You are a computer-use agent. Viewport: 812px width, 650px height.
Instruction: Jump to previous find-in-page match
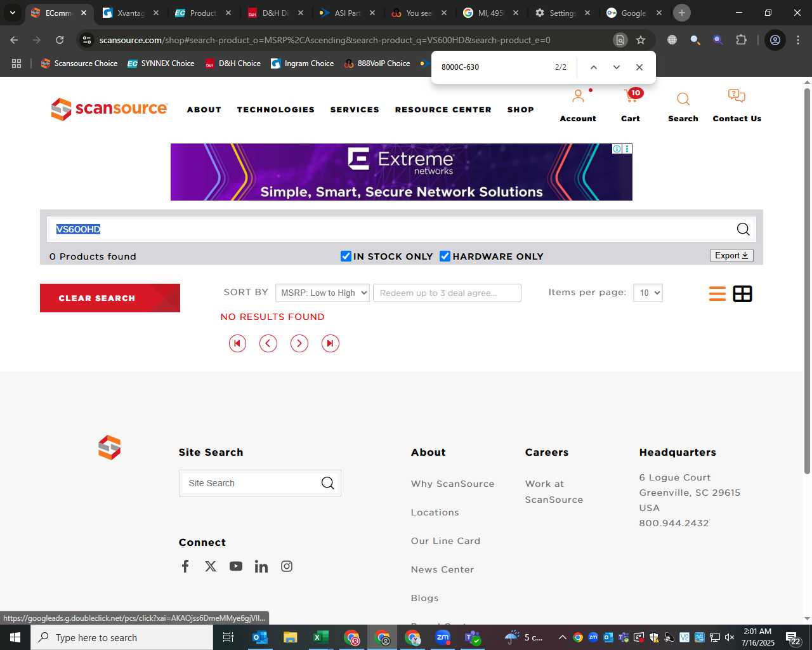pos(594,67)
